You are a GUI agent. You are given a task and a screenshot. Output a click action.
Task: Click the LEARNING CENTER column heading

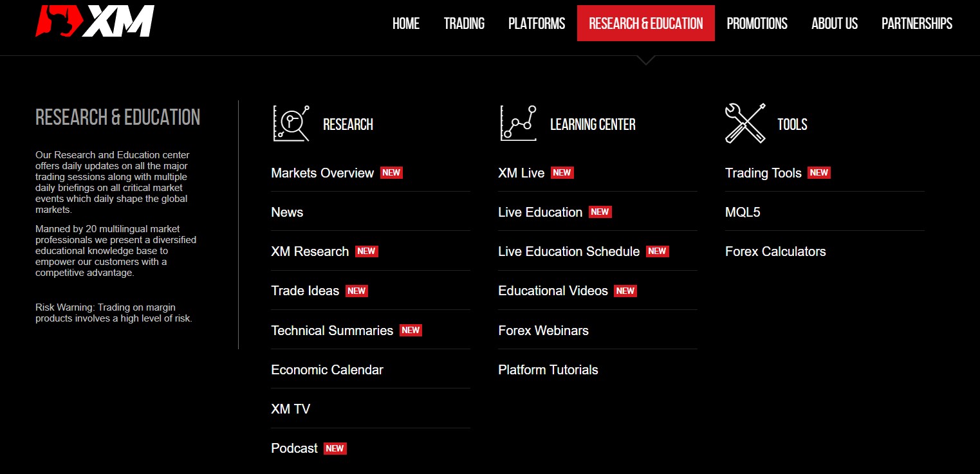(x=593, y=124)
